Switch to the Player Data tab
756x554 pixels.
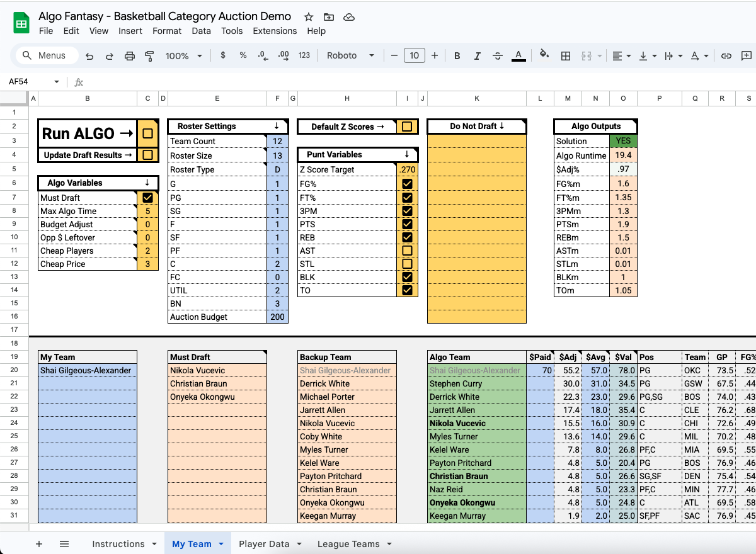[264, 544]
